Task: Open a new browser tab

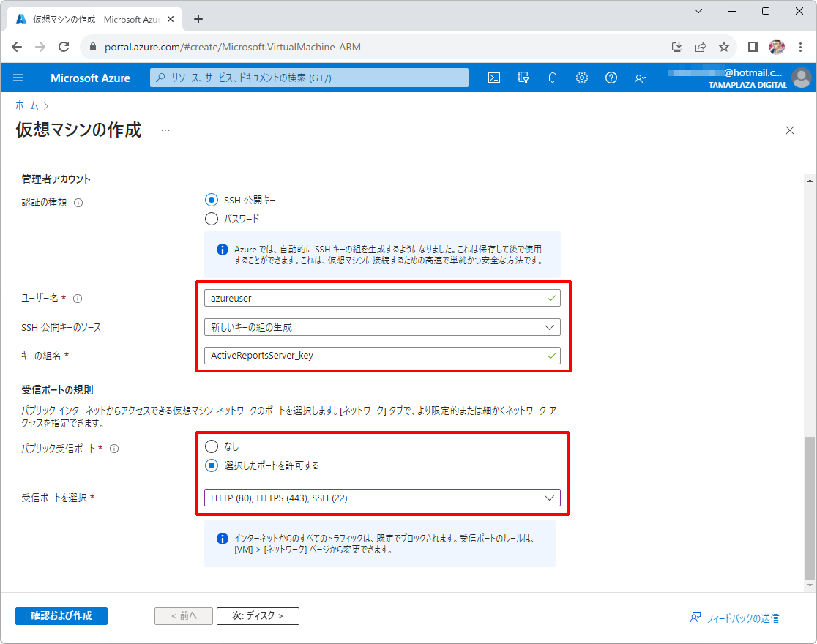Action: click(198, 19)
